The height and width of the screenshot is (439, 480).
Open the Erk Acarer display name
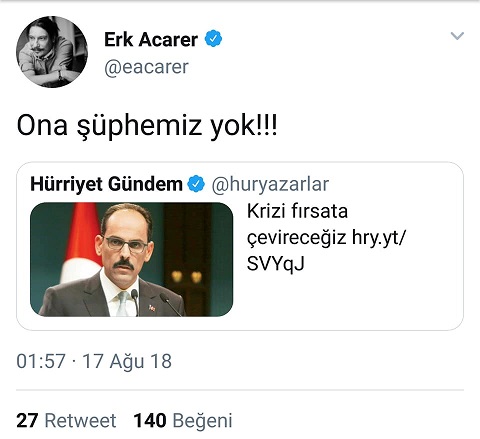tap(151, 39)
